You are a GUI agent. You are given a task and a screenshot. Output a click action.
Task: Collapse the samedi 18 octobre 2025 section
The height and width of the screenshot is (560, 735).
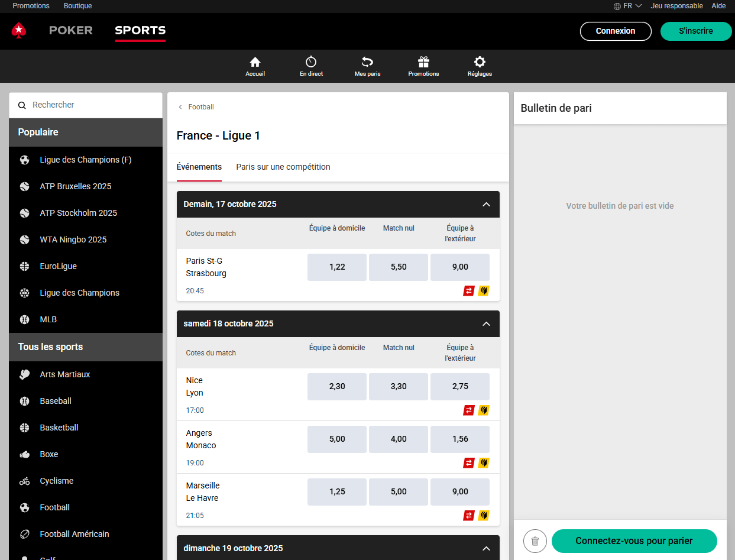coord(486,324)
